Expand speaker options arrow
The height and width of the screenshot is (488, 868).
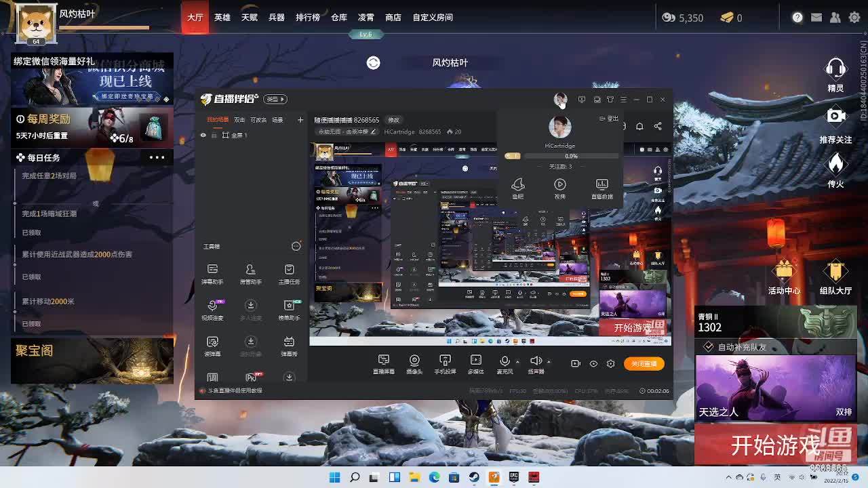(549, 361)
